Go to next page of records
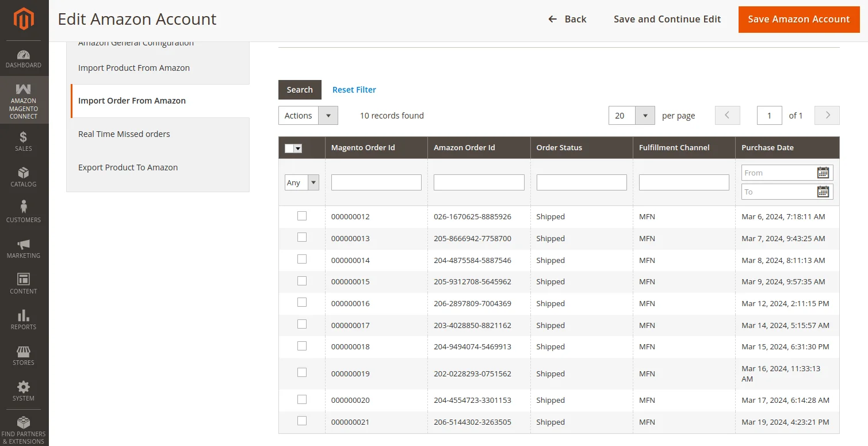This screenshot has height=446, width=868. click(x=827, y=115)
